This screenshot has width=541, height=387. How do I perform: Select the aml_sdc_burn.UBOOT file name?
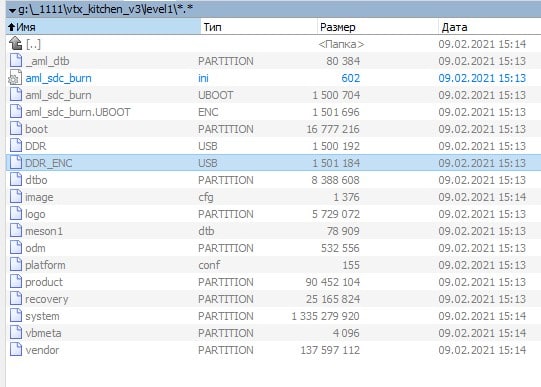(78, 112)
